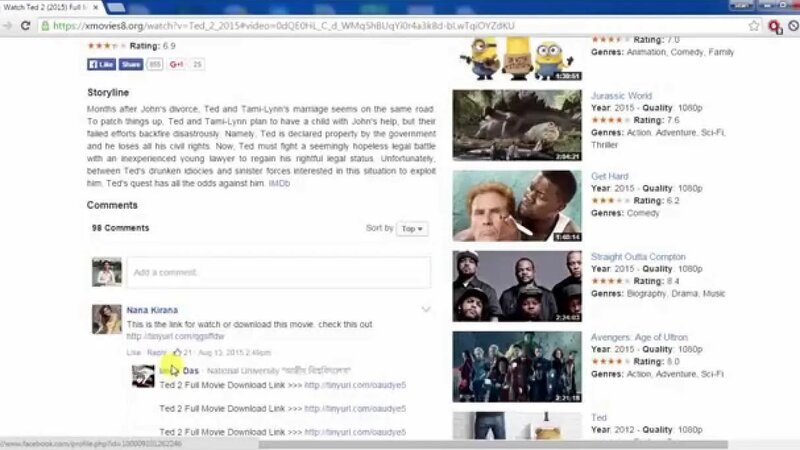Open the third Ted 2 Download tinyurl link
Viewport: 800px width, 450px height.
[355, 432]
